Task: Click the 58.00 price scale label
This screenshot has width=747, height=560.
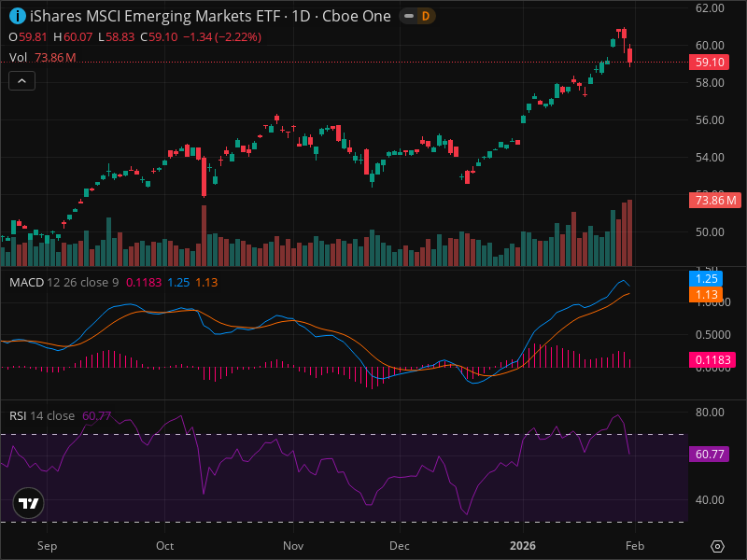Action: click(x=710, y=83)
